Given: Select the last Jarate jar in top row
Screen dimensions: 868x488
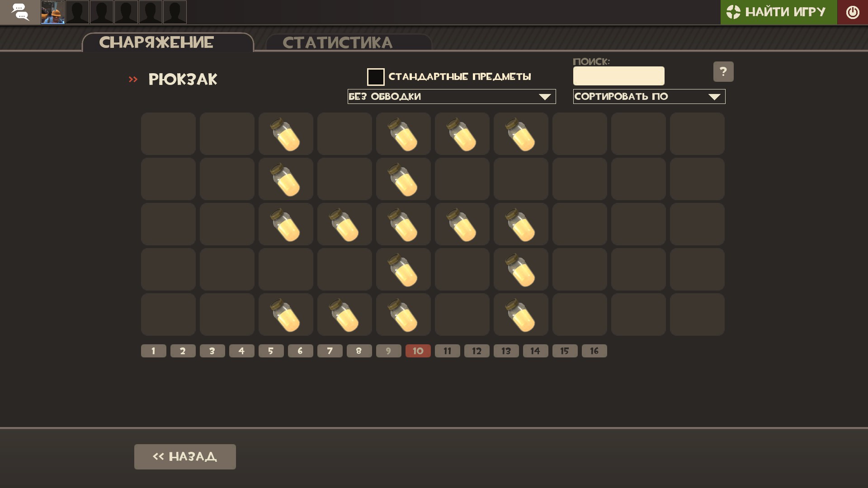Looking at the screenshot, I should click(521, 134).
